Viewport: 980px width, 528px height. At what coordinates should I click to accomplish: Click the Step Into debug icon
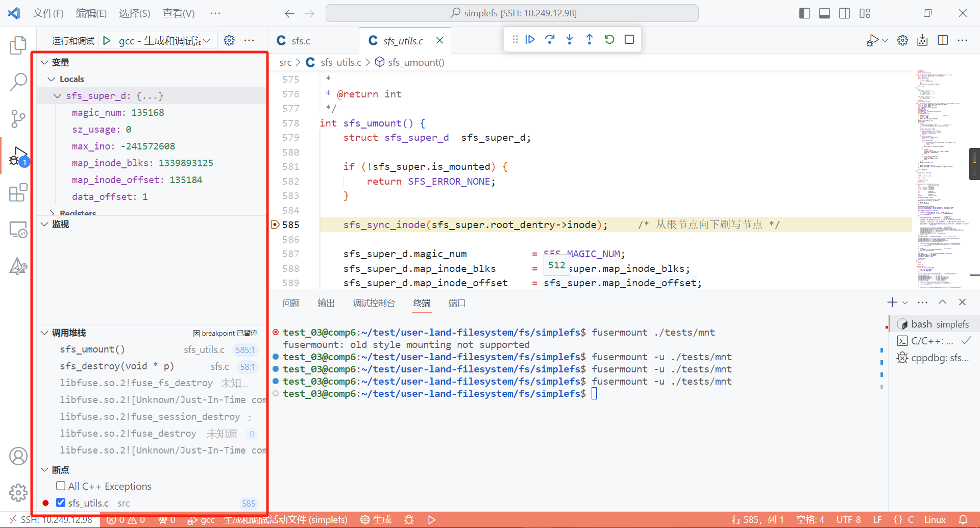click(570, 39)
